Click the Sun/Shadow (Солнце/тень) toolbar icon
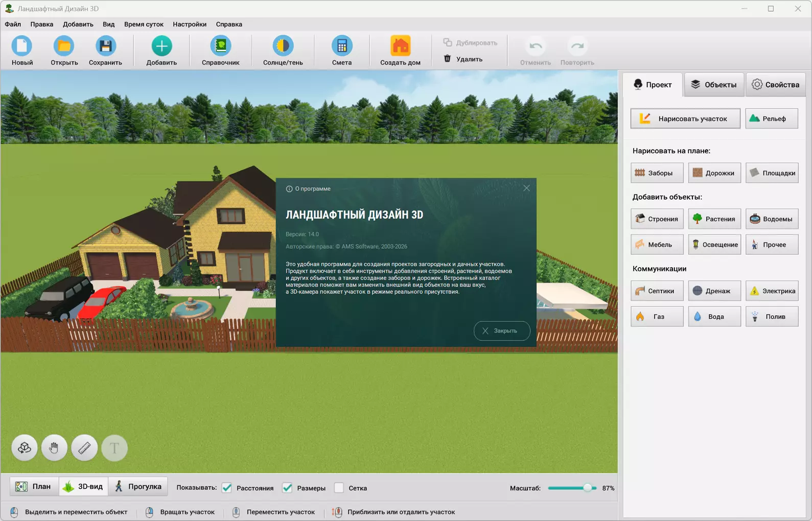The height and width of the screenshot is (521, 812). click(283, 46)
